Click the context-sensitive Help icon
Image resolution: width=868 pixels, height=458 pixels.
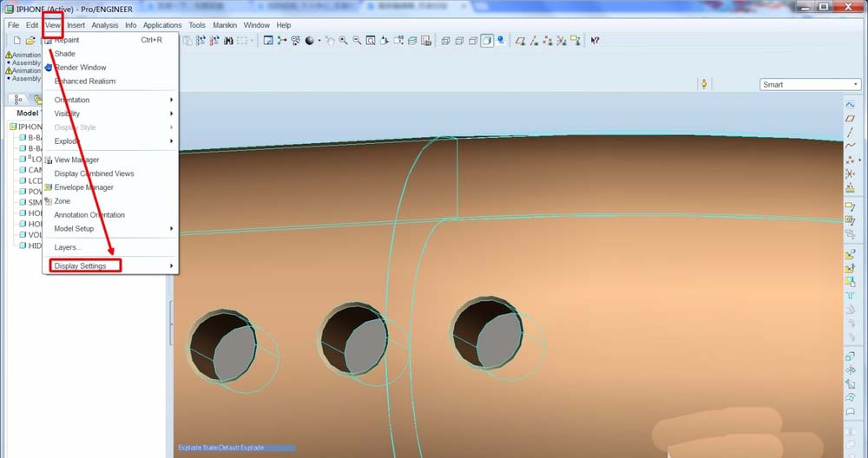(595, 41)
